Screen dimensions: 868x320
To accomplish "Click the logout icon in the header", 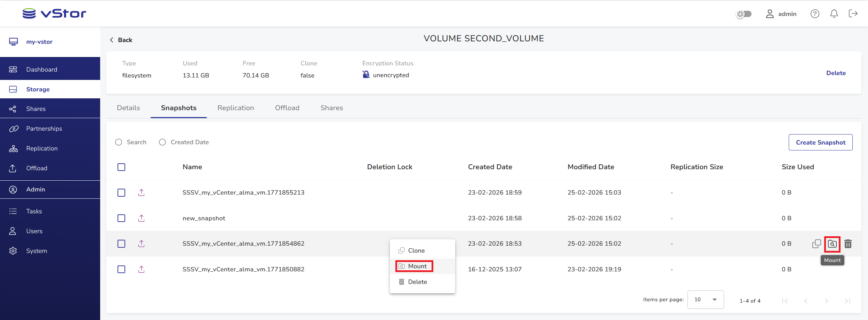I will [853, 14].
